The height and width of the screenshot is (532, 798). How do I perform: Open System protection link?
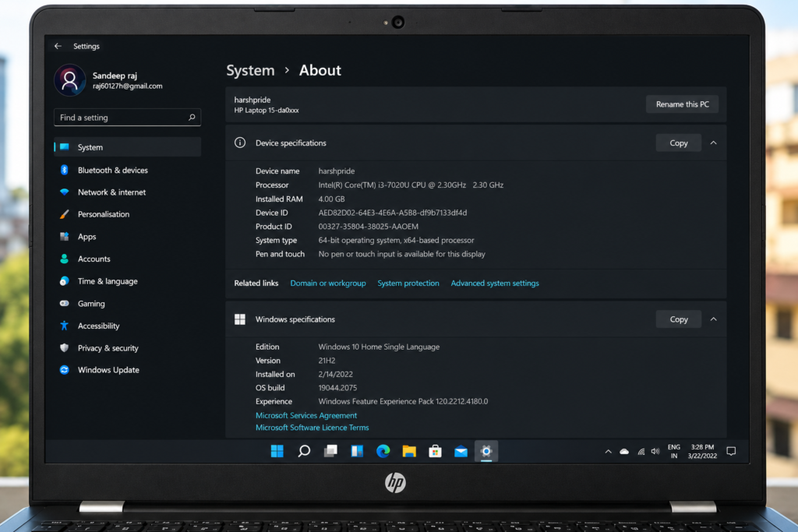tap(408, 284)
